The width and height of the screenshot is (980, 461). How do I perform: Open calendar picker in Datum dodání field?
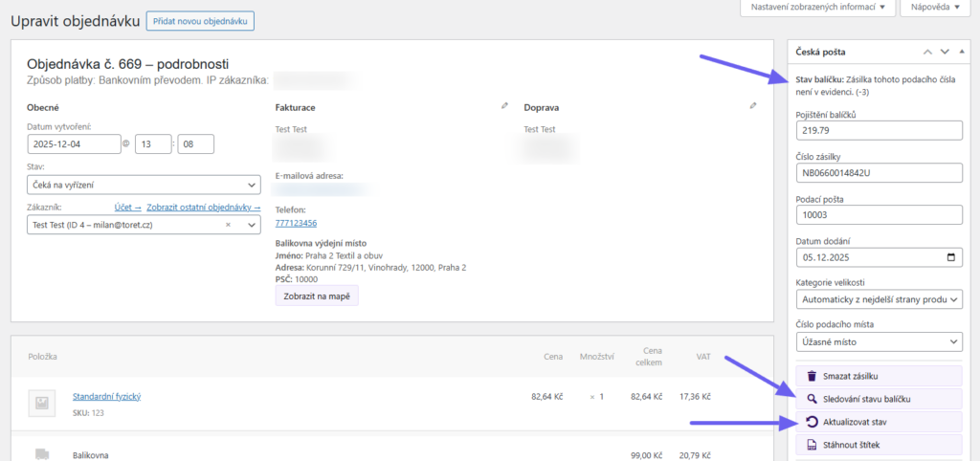[949, 257]
